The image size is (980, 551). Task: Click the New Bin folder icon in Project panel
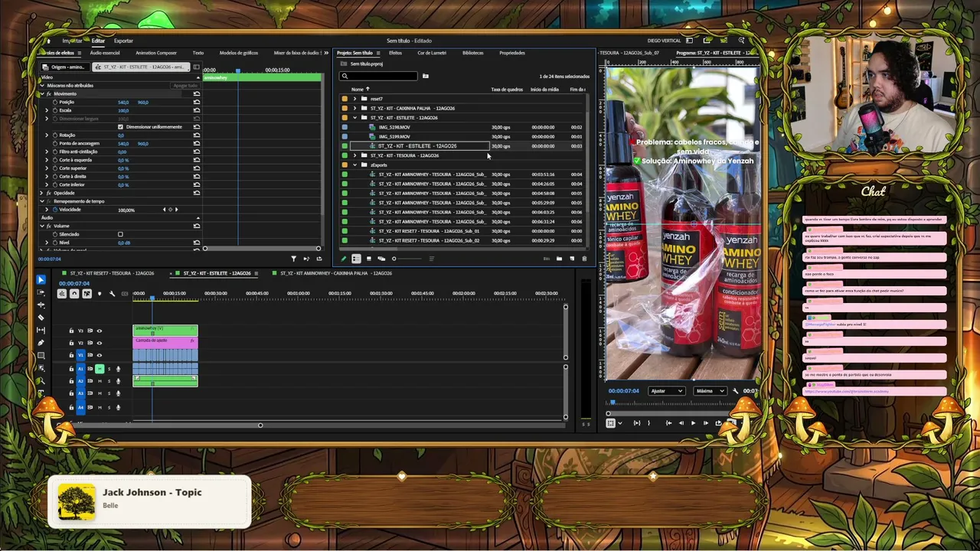coord(559,259)
